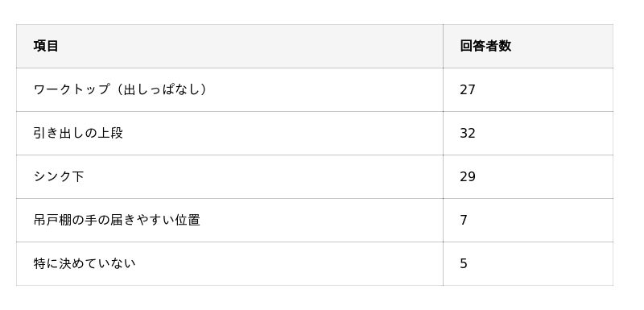Click the word 上段 in second row
The width and height of the screenshot is (644, 310).
tap(110, 134)
